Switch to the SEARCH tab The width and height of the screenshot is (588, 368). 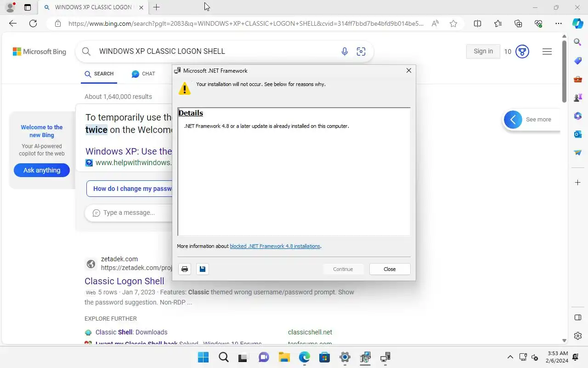[99, 74]
